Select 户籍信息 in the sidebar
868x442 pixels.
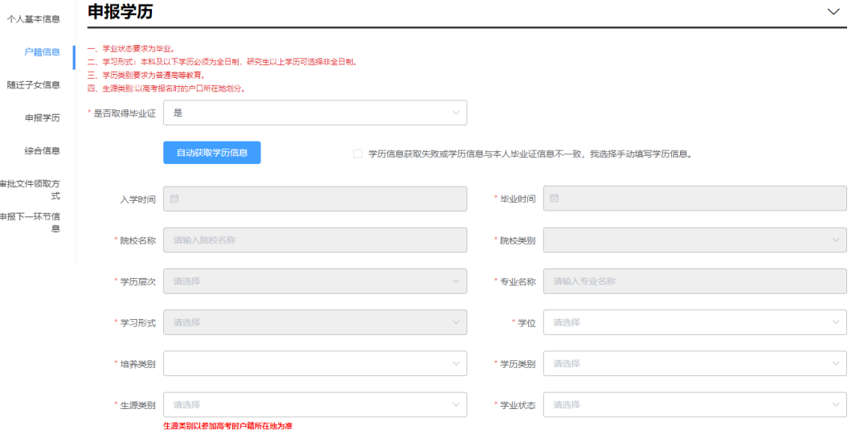click(x=42, y=52)
